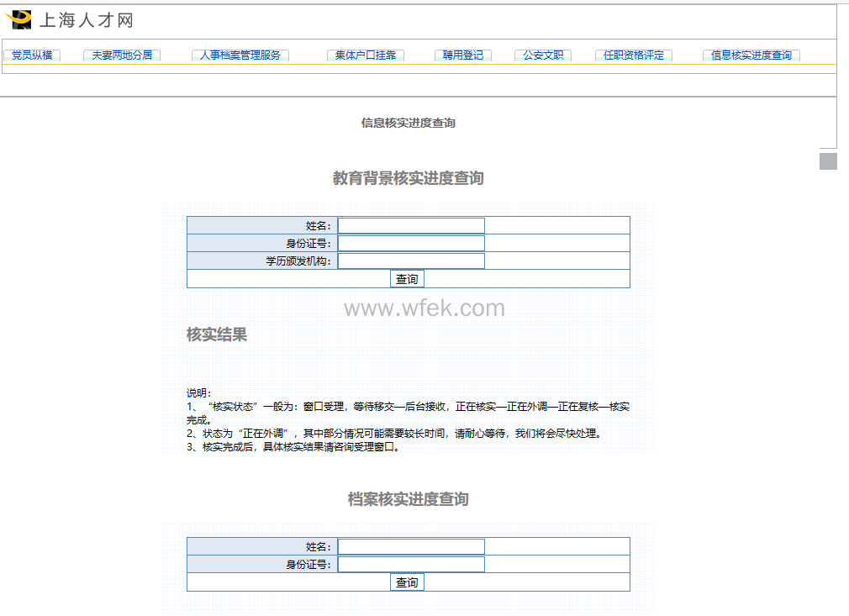Click the Shanghai Talent Network logo icon

(18, 19)
